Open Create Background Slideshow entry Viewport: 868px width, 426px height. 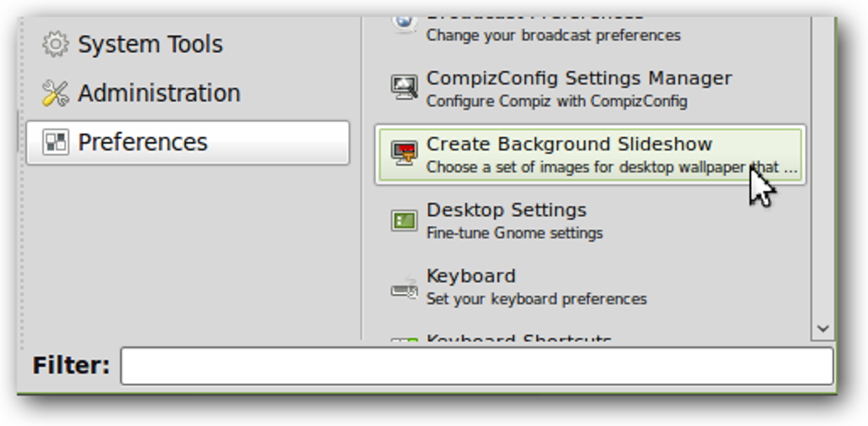click(x=569, y=145)
